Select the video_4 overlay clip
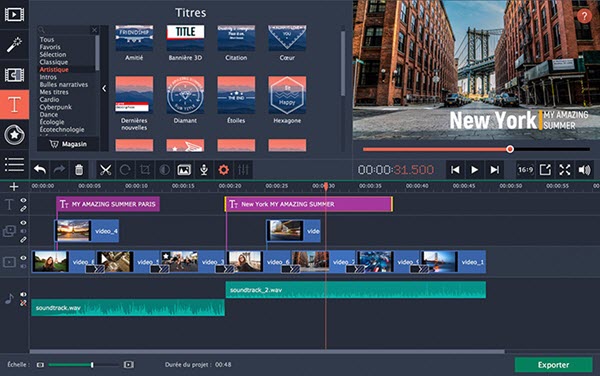 click(x=86, y=231)
